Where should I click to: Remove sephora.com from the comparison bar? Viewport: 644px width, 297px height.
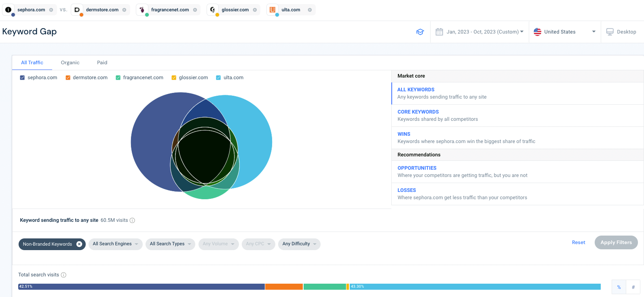pos(51,10)
